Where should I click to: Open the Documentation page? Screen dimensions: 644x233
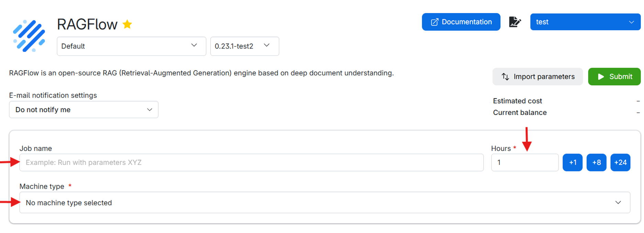[x=461, y=22]
